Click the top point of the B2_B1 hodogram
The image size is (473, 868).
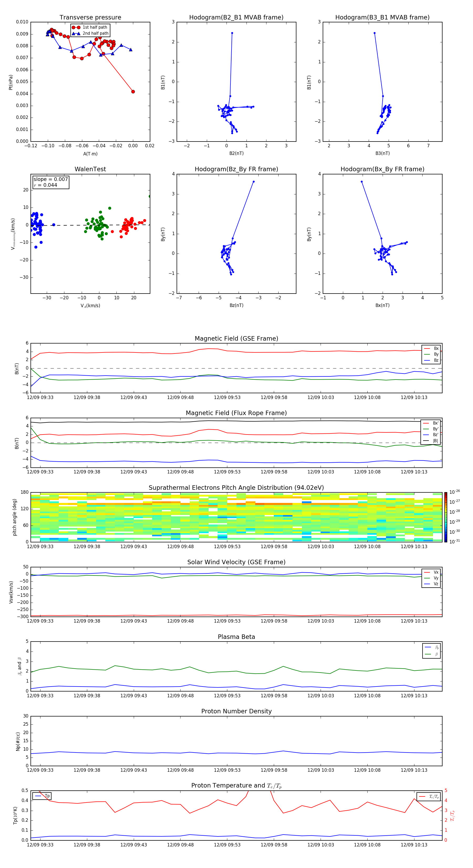coord(232,33)
